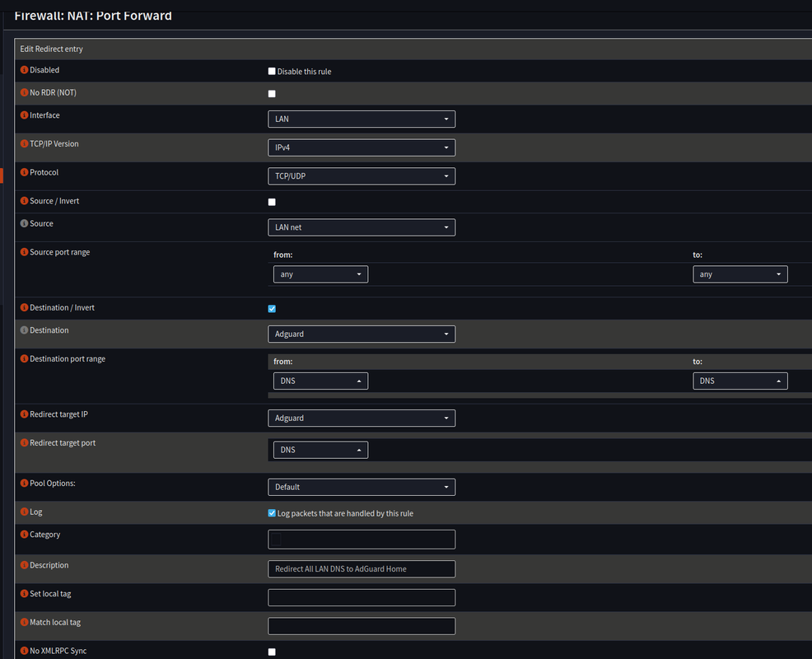Open the TCP/IP Version dropdown showing IPv4
The width and height of the screenshot is (812, 659).
362,147
